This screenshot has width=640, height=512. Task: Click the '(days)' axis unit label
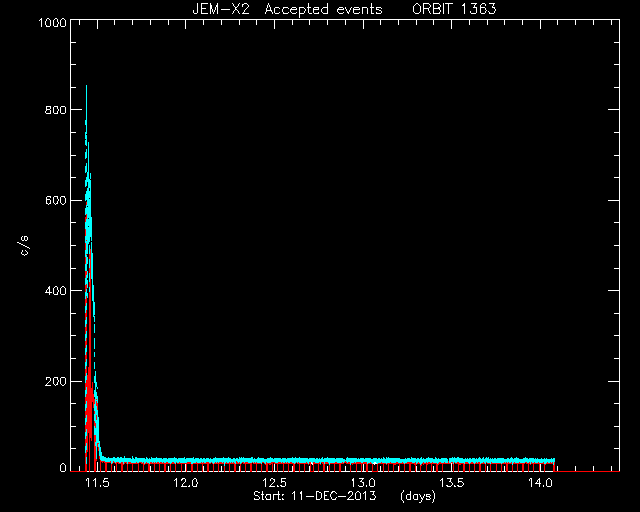point(418,496)
